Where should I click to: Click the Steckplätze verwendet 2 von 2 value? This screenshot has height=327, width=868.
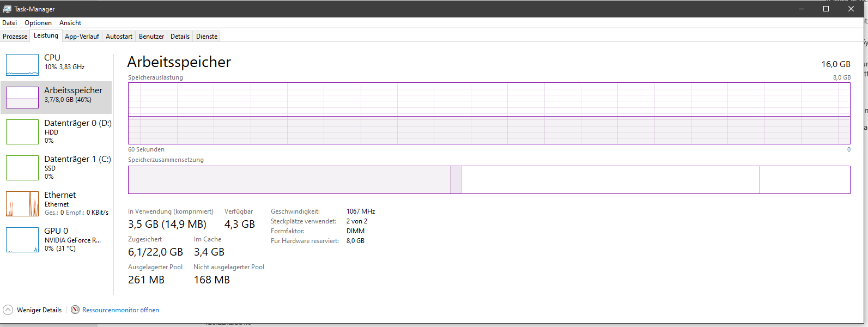[x=357, y=221]
